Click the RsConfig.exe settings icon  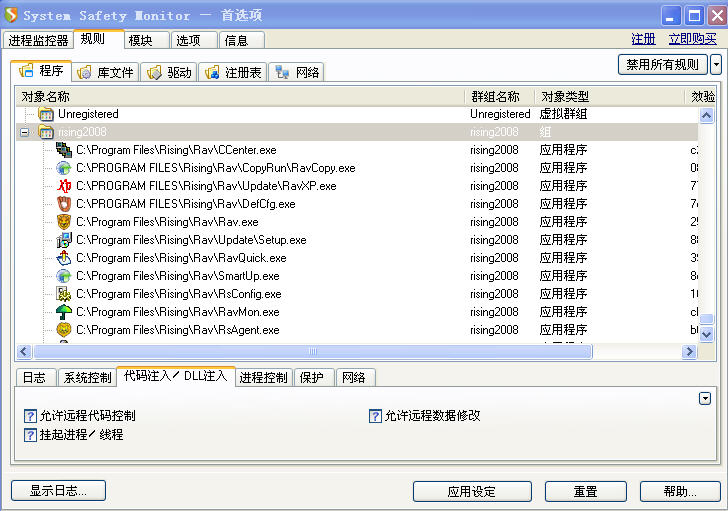click(x=64, y=294)
